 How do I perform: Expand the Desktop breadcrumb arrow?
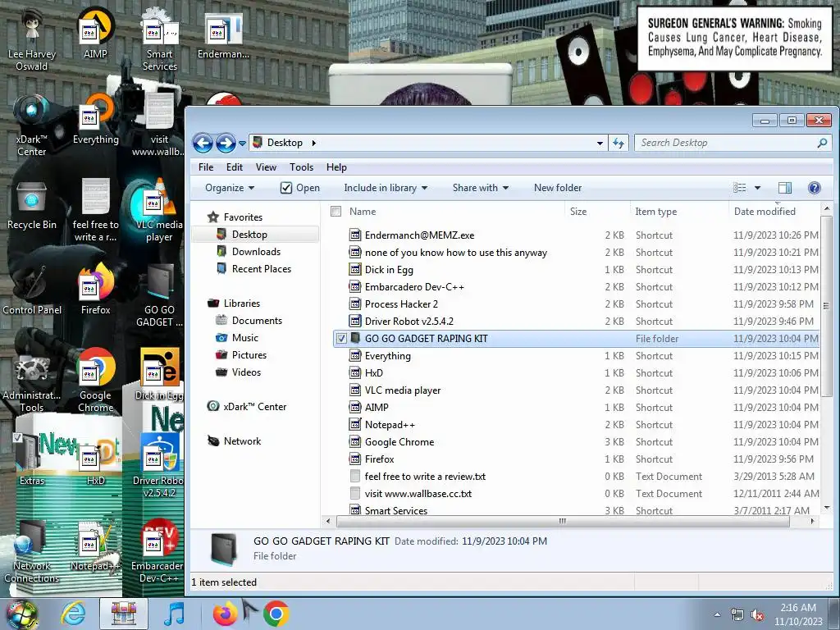point(314,143)
